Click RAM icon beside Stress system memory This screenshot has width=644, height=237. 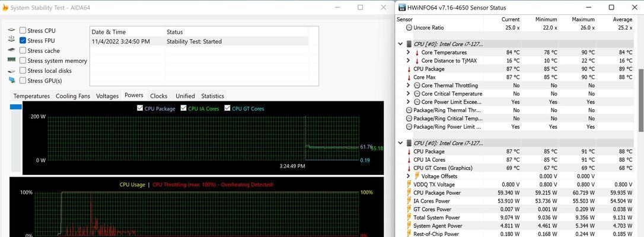point(11,60)
